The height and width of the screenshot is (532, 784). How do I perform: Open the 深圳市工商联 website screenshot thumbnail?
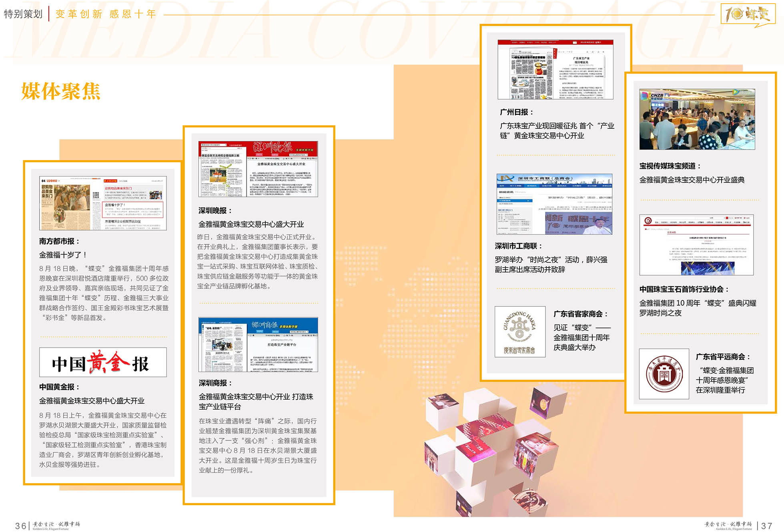click(554, 204)
